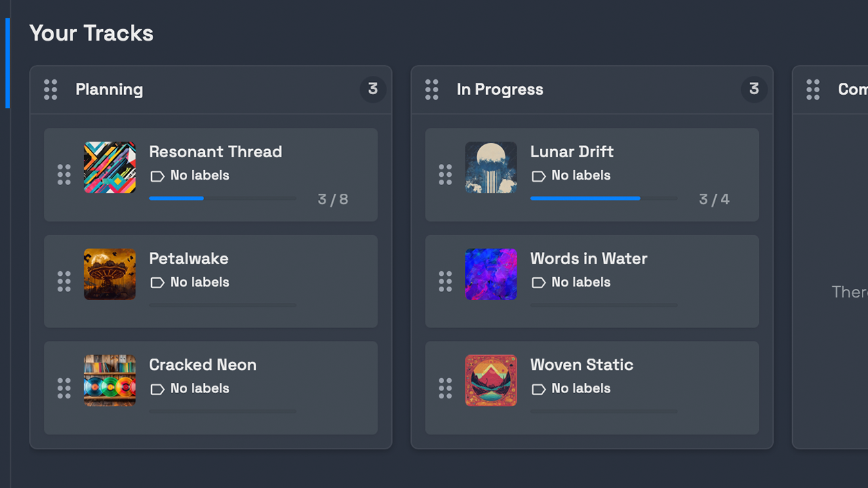The height and width of the screenshot is (488, 868).
Task: Click the Planning column drag handle icon
Action: tap(51, 89)
